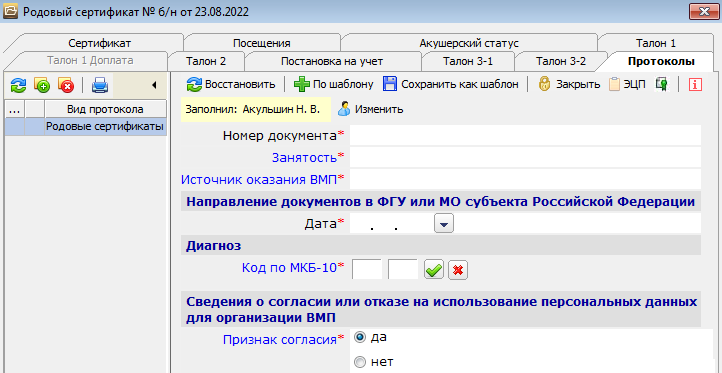Select the нет radio button for Признак согласия
722x373 pixels.
(360, 362)
